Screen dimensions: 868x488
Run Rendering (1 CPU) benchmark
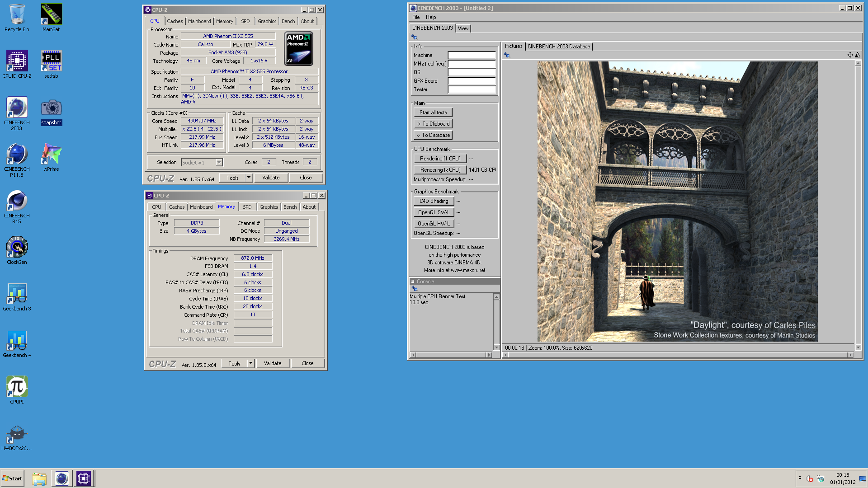(x=440, y=159)
